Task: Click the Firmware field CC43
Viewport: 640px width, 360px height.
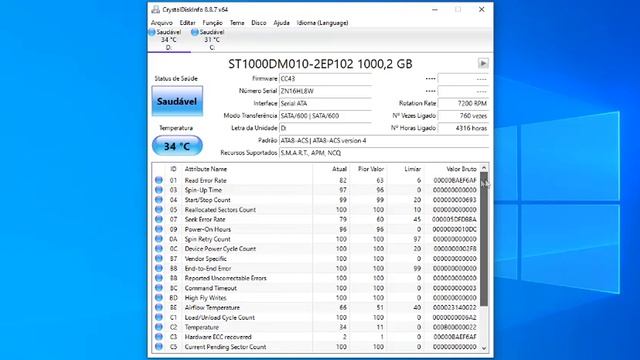Action: 325,79
